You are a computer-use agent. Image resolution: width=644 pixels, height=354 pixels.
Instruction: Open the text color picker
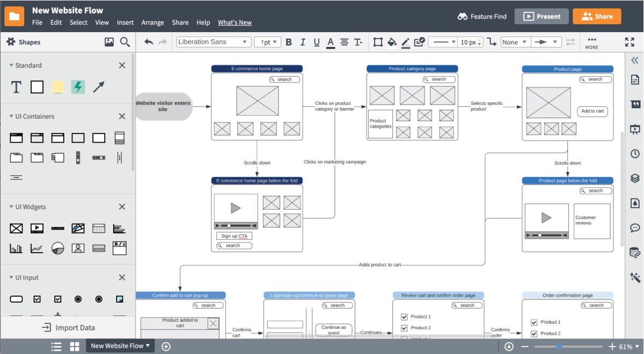331,42
